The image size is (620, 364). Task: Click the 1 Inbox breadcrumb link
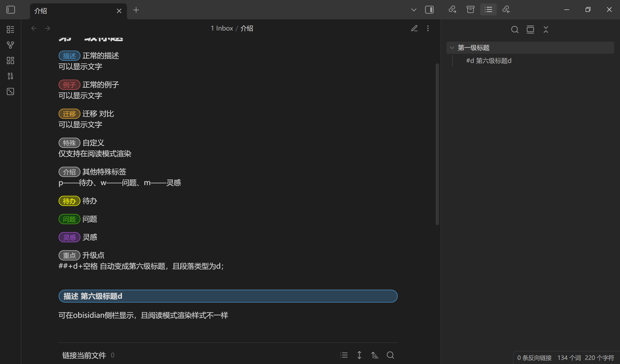tap(222, 28)
